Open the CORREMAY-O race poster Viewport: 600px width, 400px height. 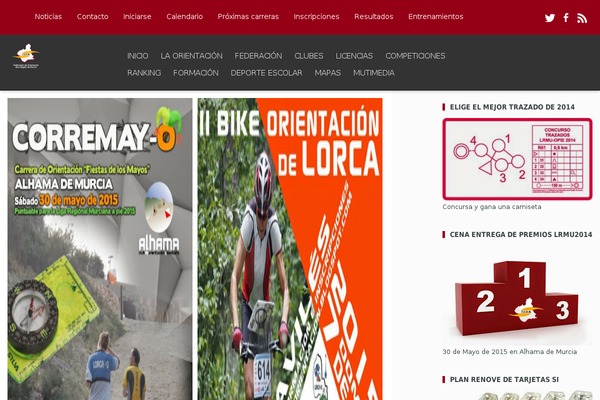coord(100,249)
